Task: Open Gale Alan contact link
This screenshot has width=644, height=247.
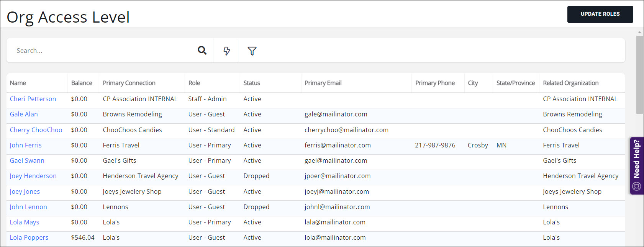Action: click(x=24, y=114)
